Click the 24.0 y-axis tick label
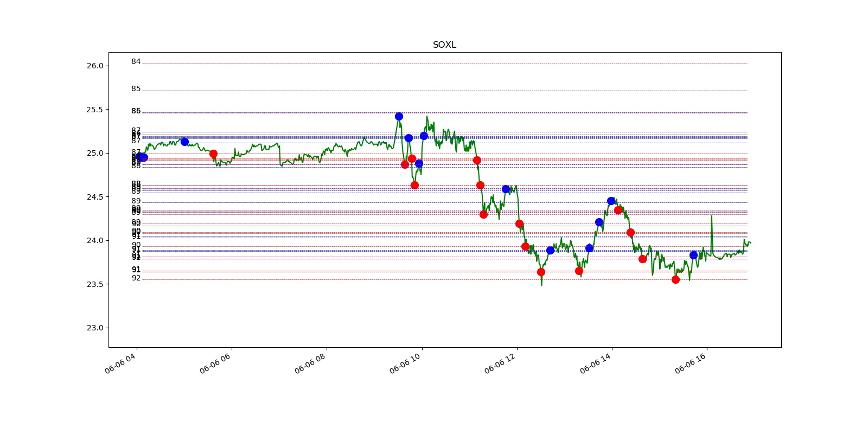Image resolution: width=868 pixels, height=434 pixels. (x=94, y=240)
